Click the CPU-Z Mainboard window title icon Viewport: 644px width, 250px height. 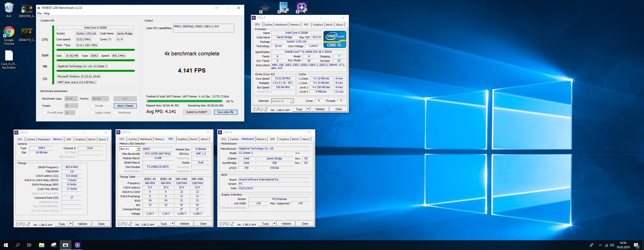click(x=220, y=132)
